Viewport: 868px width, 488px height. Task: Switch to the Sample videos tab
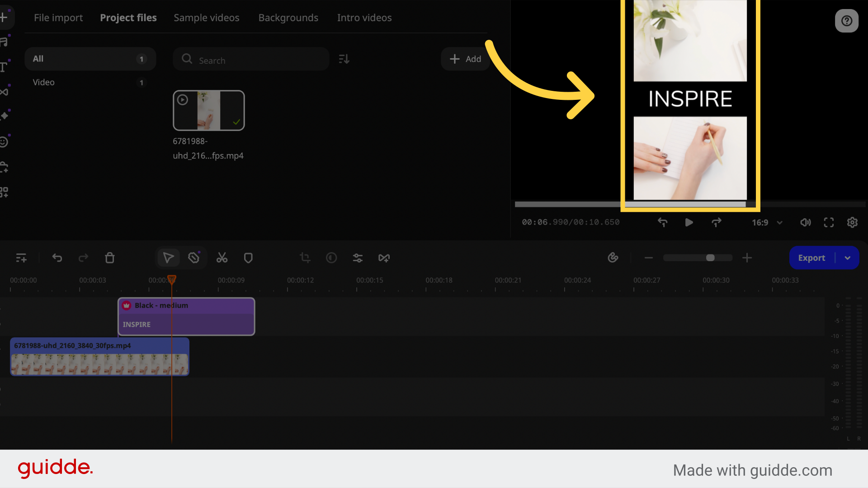tap(207, 18)
